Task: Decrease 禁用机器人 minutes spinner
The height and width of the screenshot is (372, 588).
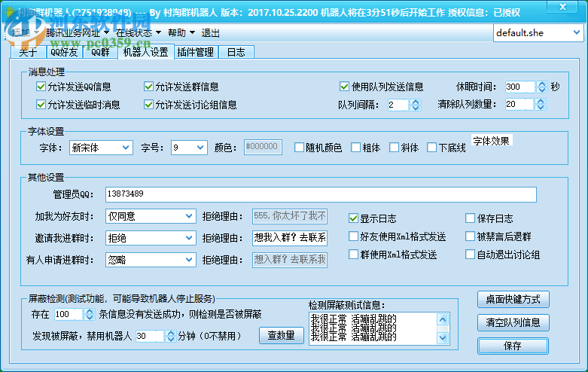Action: tap(171, 339)
